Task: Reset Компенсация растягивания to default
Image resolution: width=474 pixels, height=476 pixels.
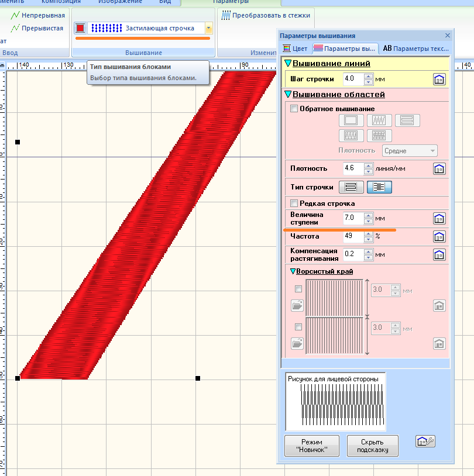Action: 439,255
